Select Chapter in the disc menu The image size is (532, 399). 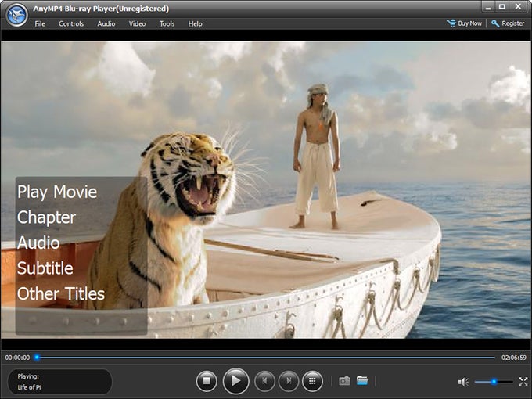pos(46,217)
